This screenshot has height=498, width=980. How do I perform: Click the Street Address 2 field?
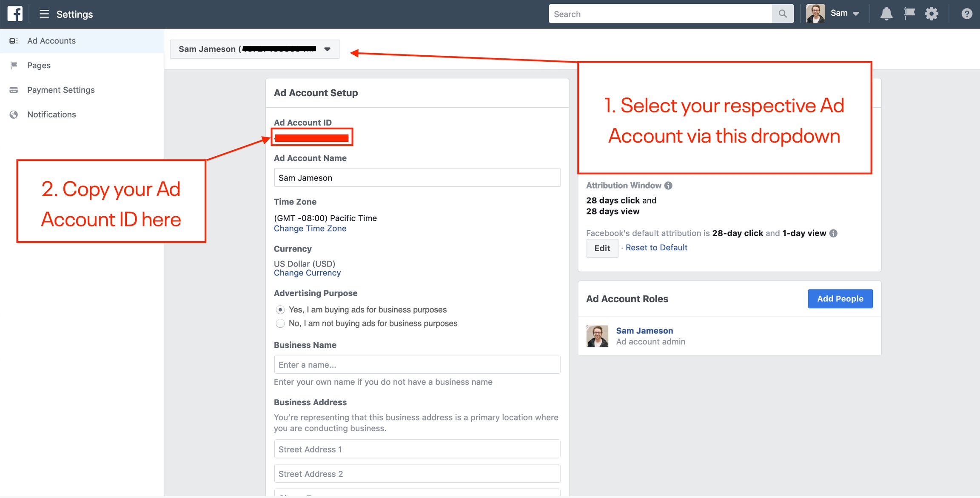tap(417, 474)
